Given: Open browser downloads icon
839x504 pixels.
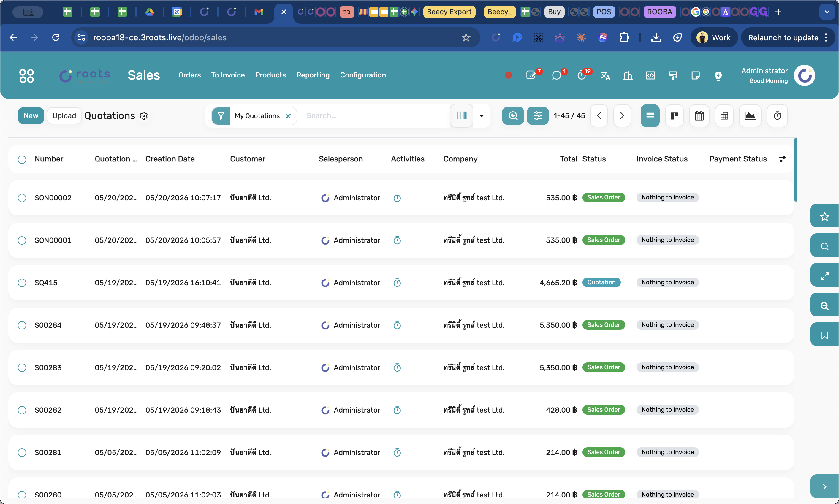Looking at the screenshot, I should click(656, 37).
